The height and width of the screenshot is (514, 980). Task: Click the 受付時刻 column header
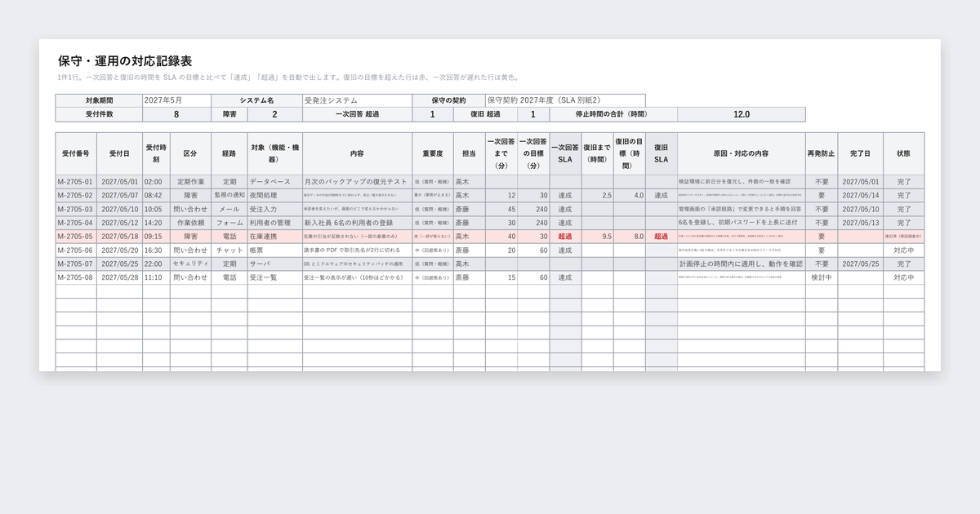coord(156,153)
